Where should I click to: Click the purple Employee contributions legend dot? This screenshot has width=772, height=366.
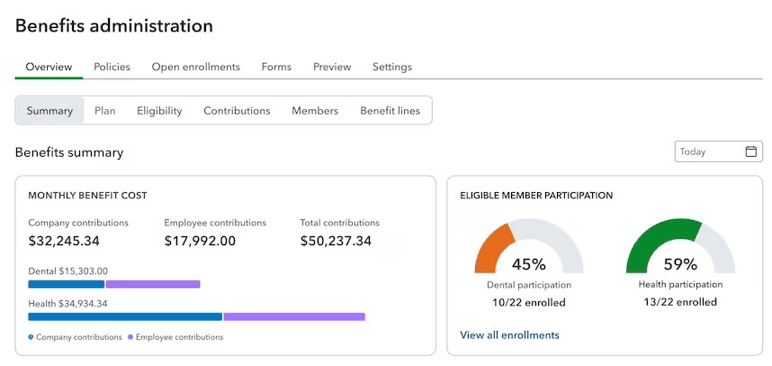coord(130,337)
